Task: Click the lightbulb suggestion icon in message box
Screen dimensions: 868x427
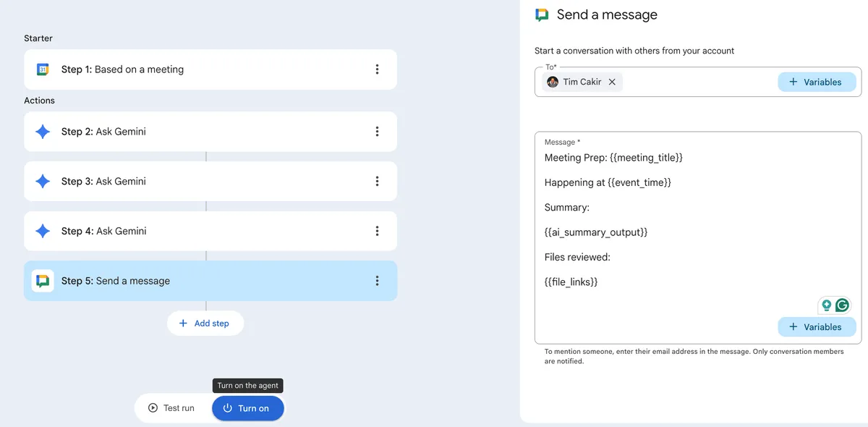Action: coord(826,305)
